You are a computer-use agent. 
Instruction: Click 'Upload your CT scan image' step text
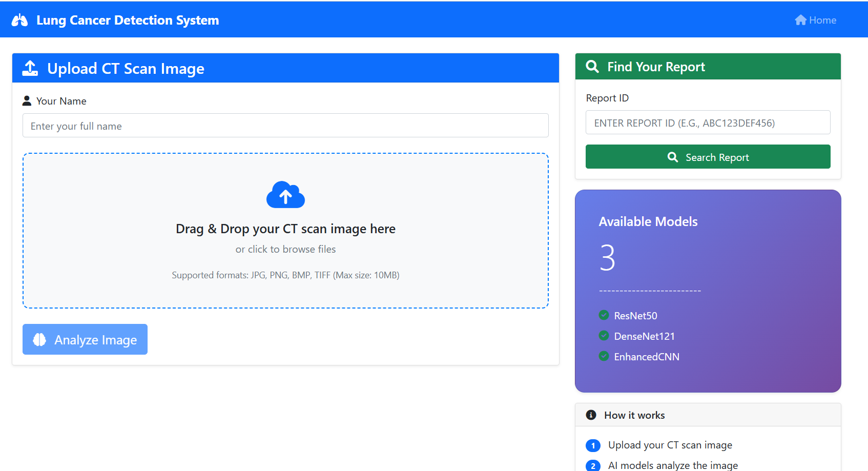tap(670, 445)
